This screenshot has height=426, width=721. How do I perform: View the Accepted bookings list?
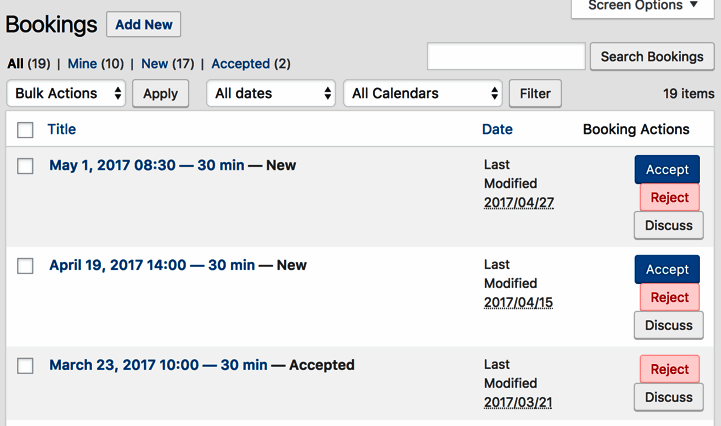click(240, 64)
